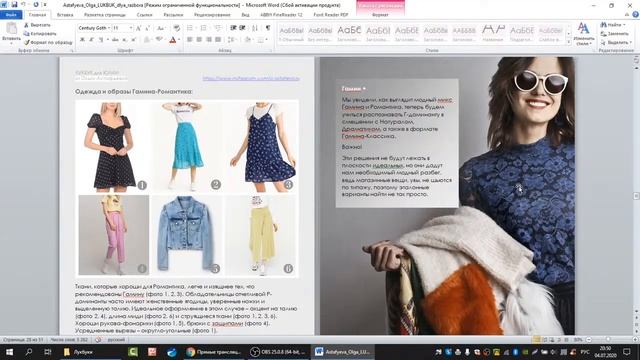Show or hide paragraph marks

pos(268,28)
